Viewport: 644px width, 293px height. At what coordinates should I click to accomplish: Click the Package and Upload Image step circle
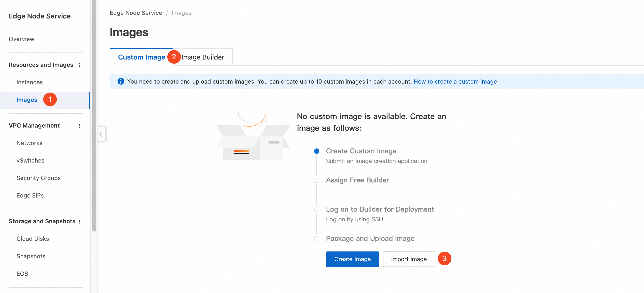point(316,239)
